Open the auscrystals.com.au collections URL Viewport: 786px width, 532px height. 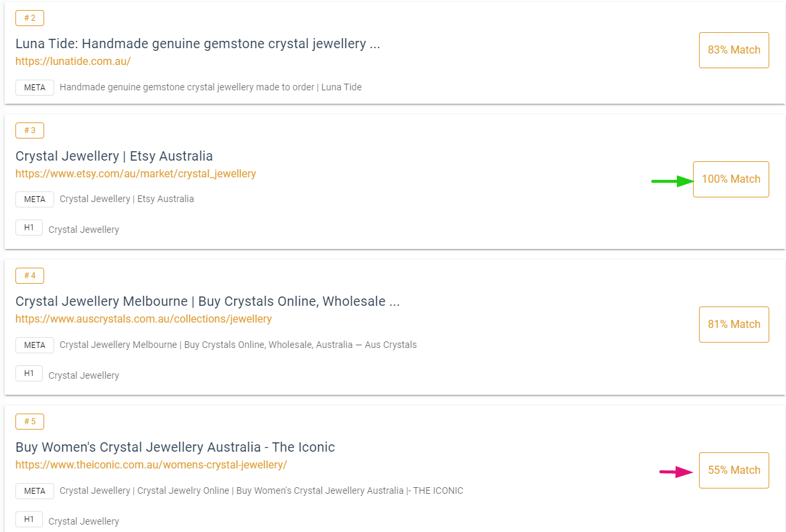tap(143, 319)
